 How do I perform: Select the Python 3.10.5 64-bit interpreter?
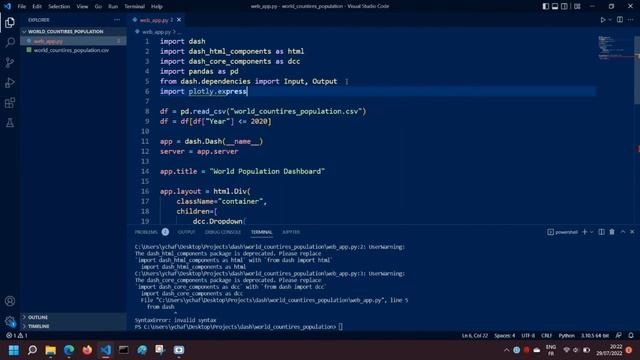pyautogui.click(x=595, y=336)
